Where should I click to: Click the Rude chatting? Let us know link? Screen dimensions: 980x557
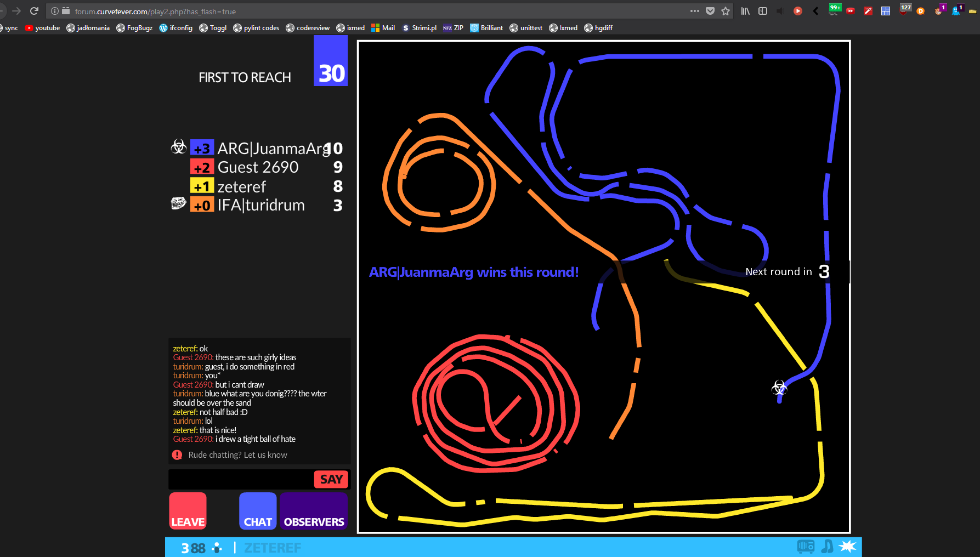click(x=237, y=455)
